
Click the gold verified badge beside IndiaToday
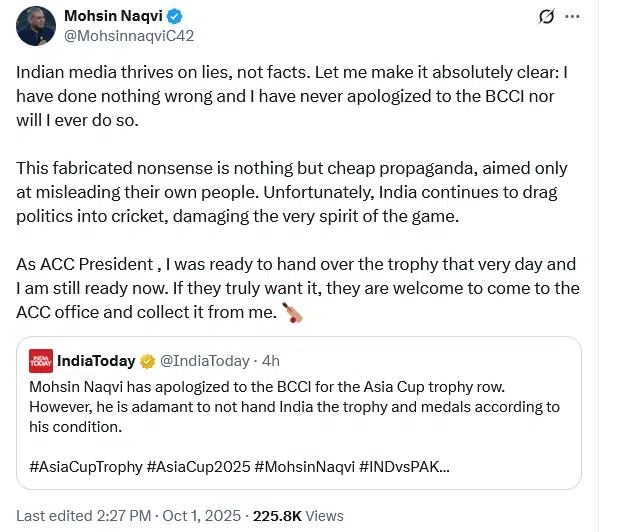pos(146,359)
